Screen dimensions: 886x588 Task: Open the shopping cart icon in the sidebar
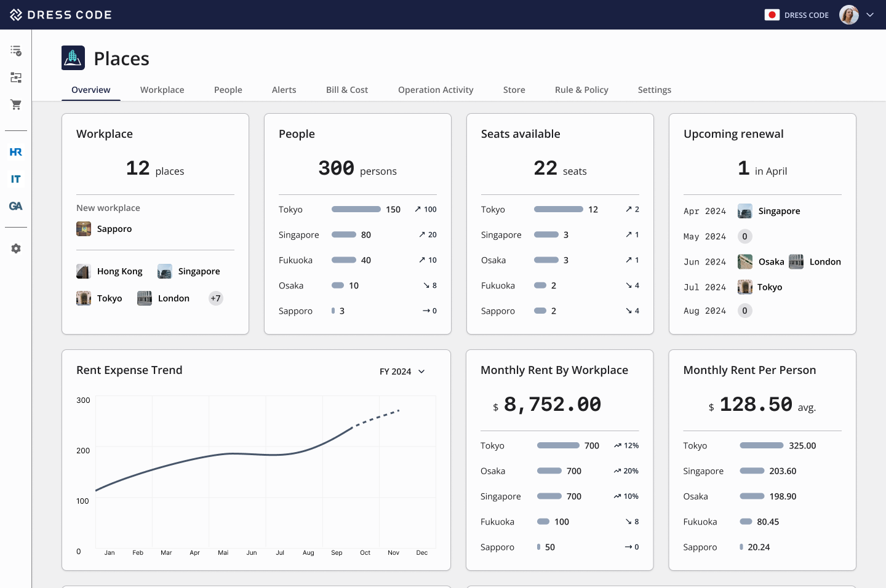click(15, 105)
